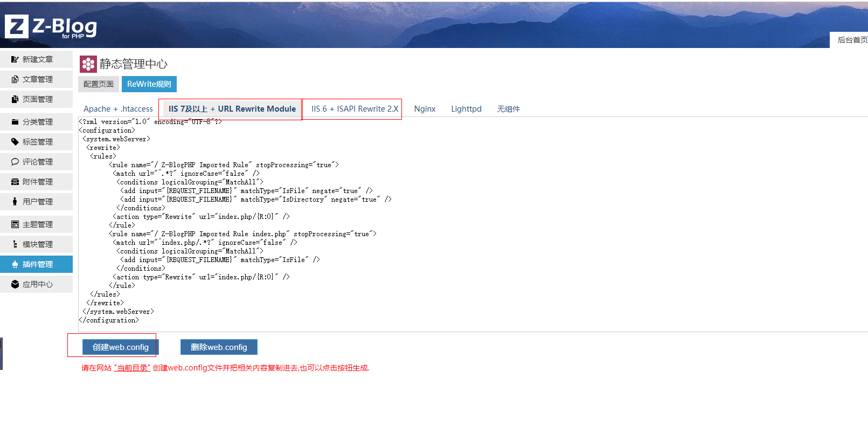Image resolution: width=868 pixels, height=426 pixels.
Task: Open 页面管理 in the sidebar
Action: pyautogui.click(x=36, y=99)
